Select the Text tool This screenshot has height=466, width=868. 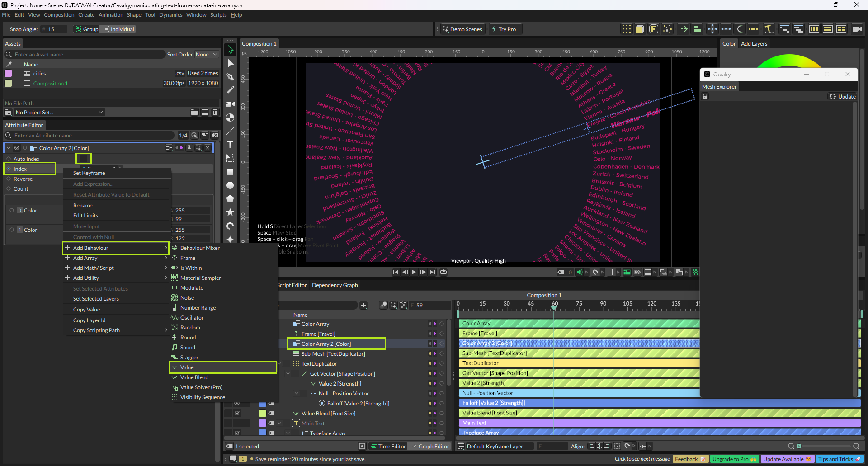230,145
